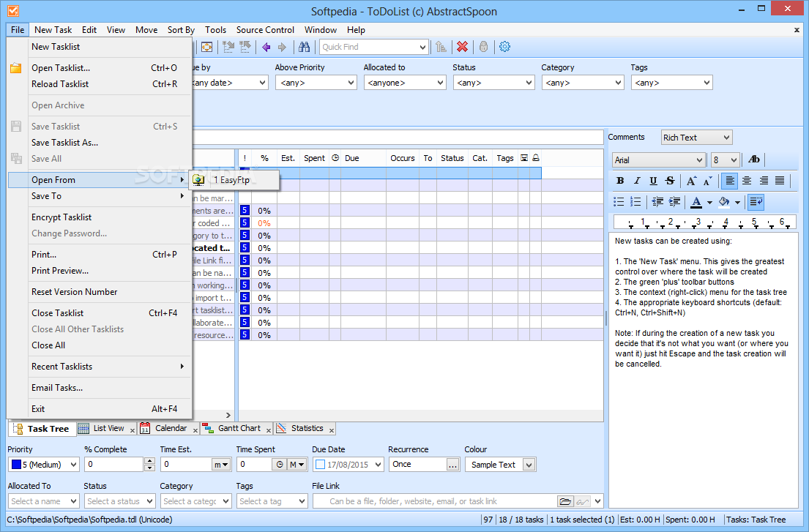Increase font size with grow-A icon
809x532 pixels.
[x=691, y=181]
